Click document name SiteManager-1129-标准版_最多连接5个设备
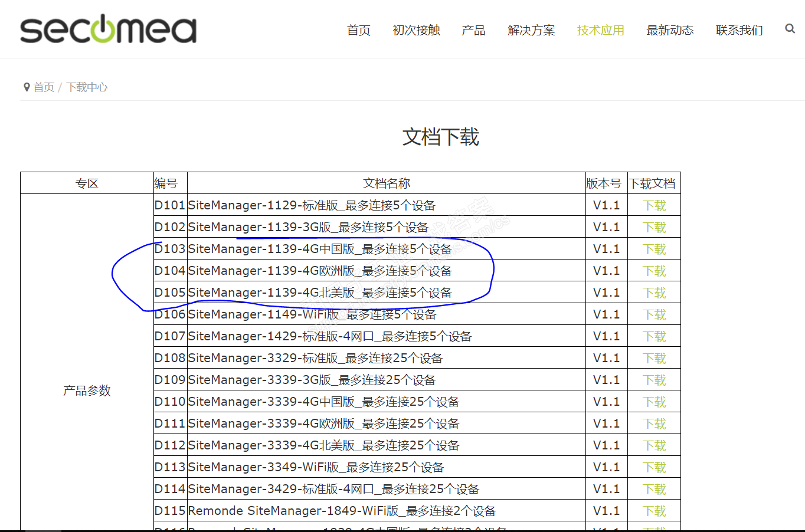The width and height of the screenshot is (805, 532). (312, 205)
